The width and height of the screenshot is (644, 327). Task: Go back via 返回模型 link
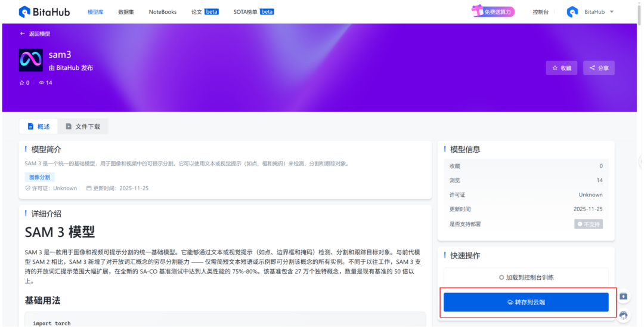click(35, 33)
